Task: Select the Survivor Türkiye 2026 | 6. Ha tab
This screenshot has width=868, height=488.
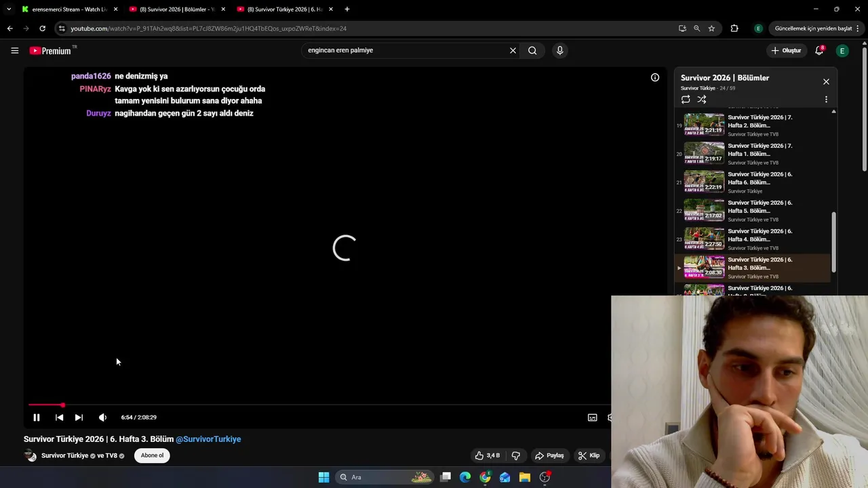Action: point(285,9)
